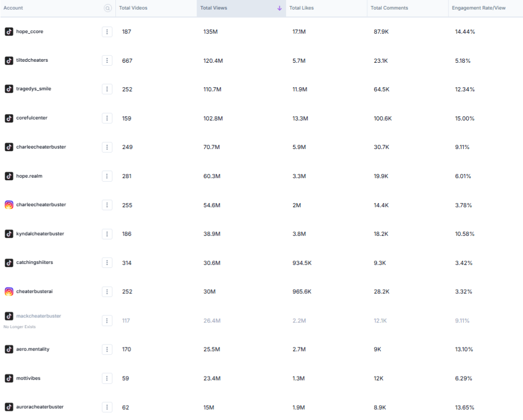Open the catchingshiiters account link
Viewport: 523px width, 420px height.
(x=34, y=262)
